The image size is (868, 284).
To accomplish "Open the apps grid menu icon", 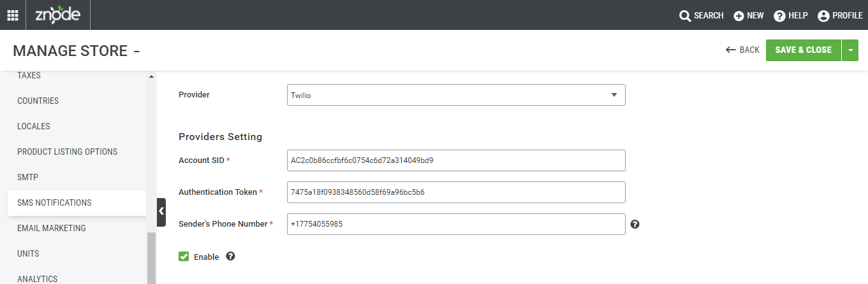I will click(x=13, y=15).
